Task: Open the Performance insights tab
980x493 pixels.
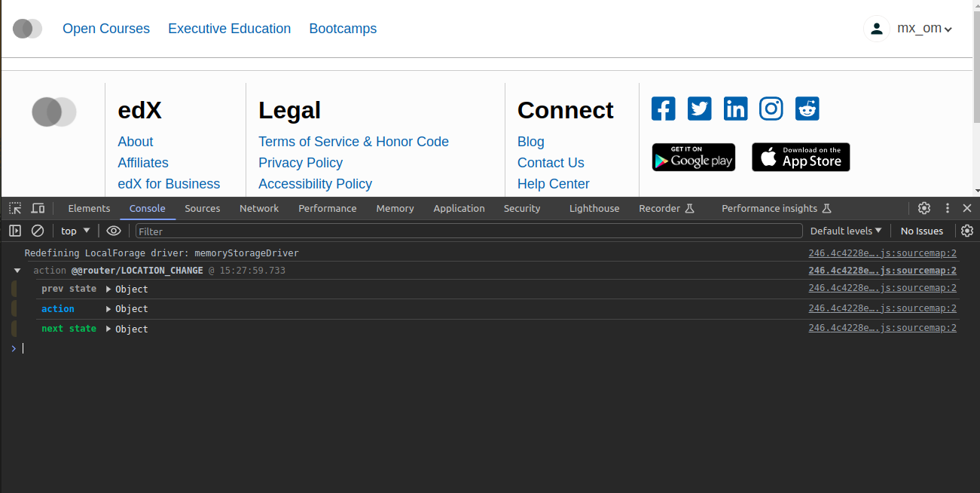Action: pos(776,208)
